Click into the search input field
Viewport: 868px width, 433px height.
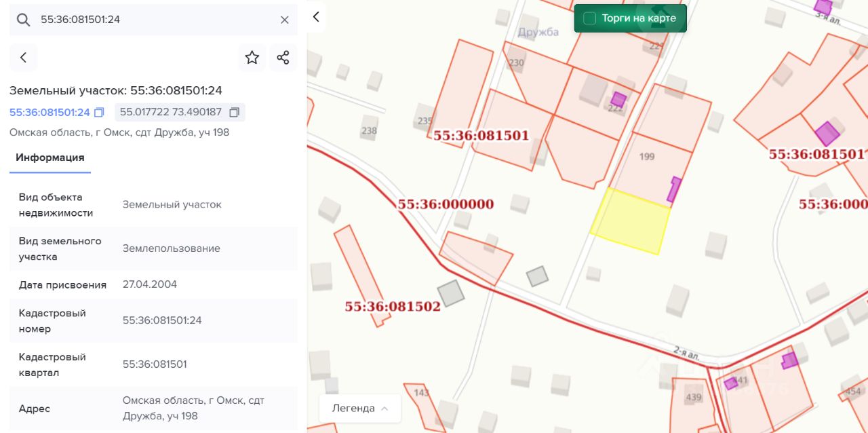(155, 20)
